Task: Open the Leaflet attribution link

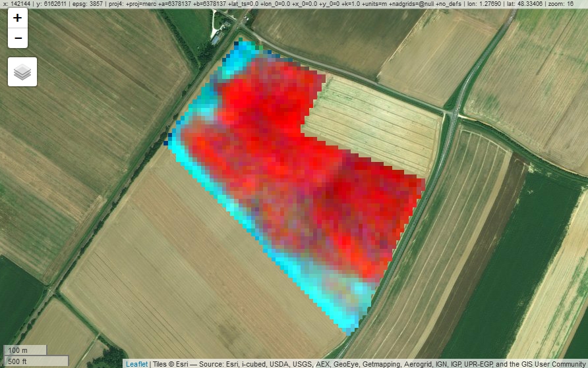Action: click(x=136, y=364)
